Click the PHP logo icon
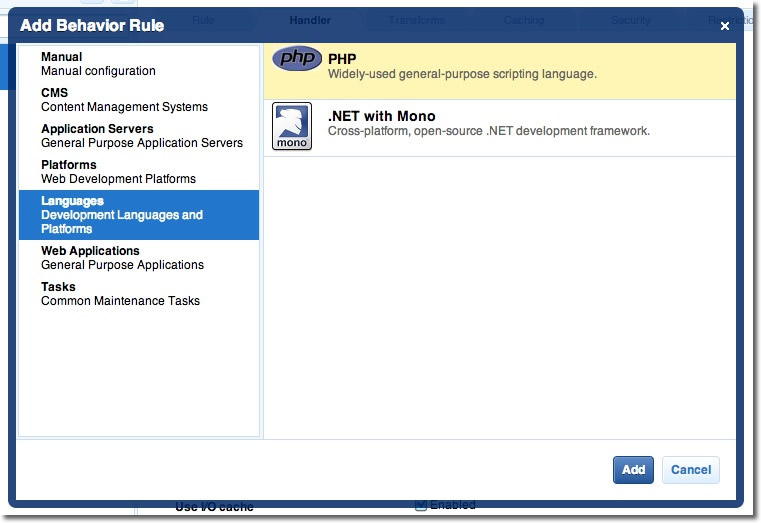The image size is (761, 523). click(297, 60)
